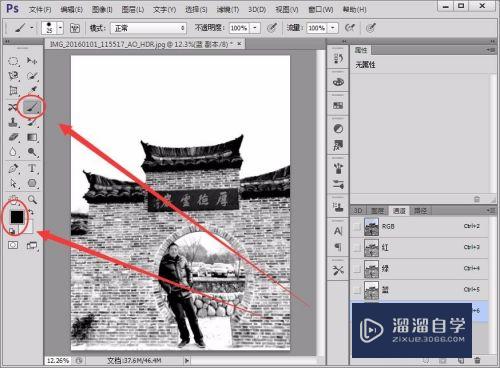Screen dimensions: 500x368
Task: Select the History Brush tool
Action: click(x=32, y=122)
